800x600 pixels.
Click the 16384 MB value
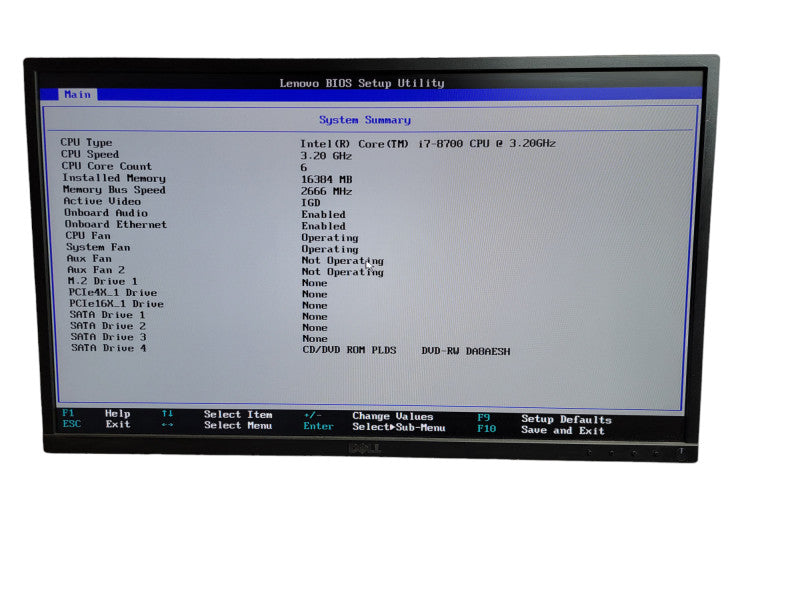click(x=327, y=179)
